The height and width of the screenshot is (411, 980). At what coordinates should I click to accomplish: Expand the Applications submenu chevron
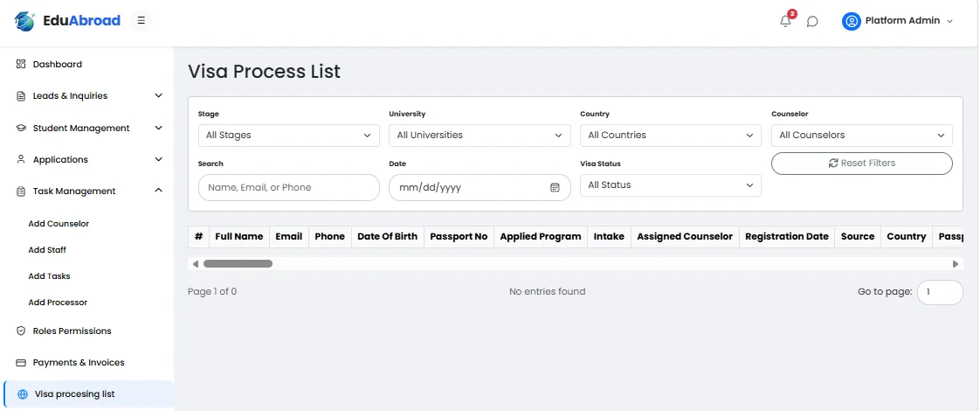pyautogui.click(x=159, y=159)
